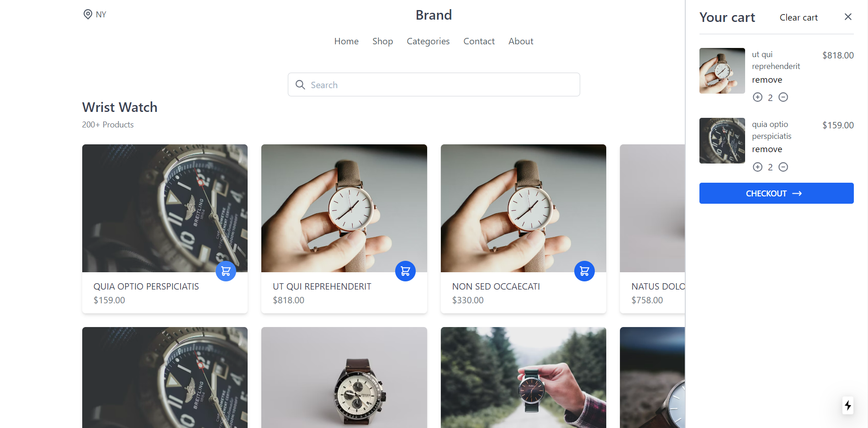Click the CHECKOUT button
This screenshot has width=868, height=428.
pyautogui.click(x=776, y=193)
